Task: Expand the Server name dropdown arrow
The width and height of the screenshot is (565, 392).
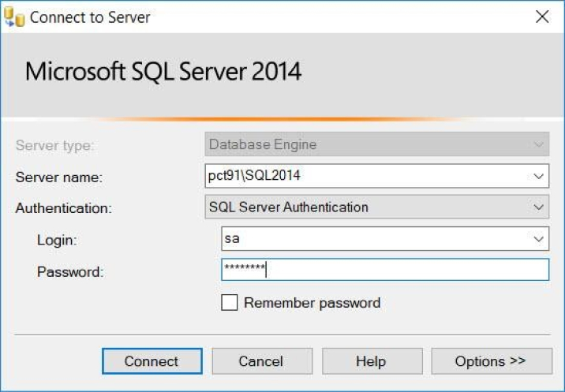Action: [538, 176]
